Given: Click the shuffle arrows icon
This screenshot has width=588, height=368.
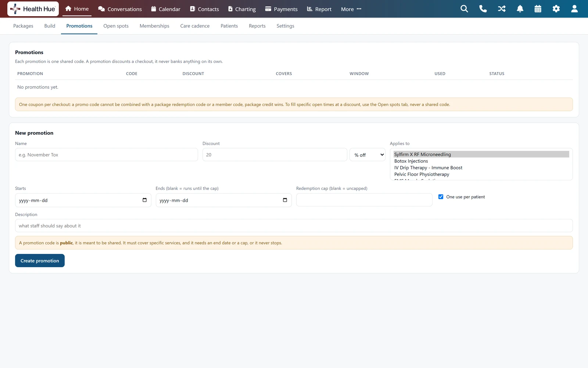Looking at the screenshot, I should [502, 9].
